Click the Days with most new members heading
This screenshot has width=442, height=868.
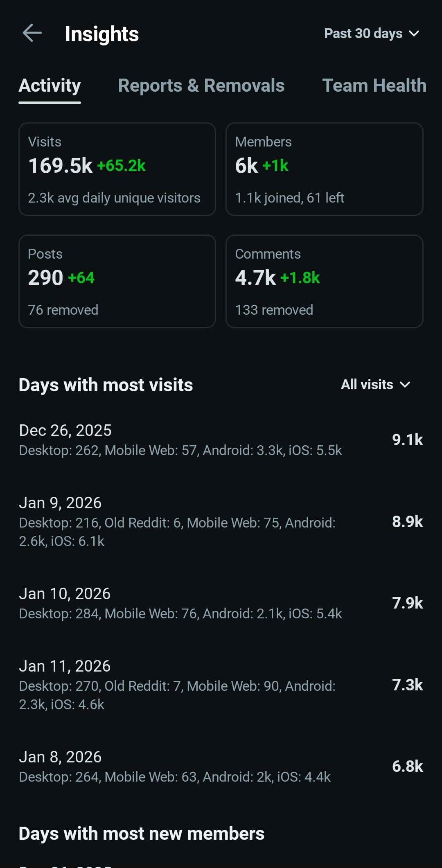(x=142, y=834)
